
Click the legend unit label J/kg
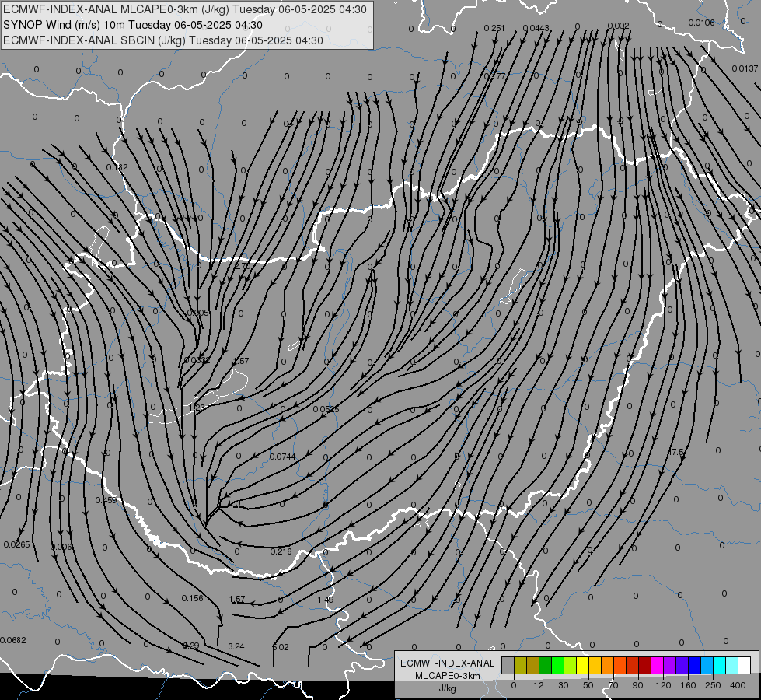[x=447, y=688]
